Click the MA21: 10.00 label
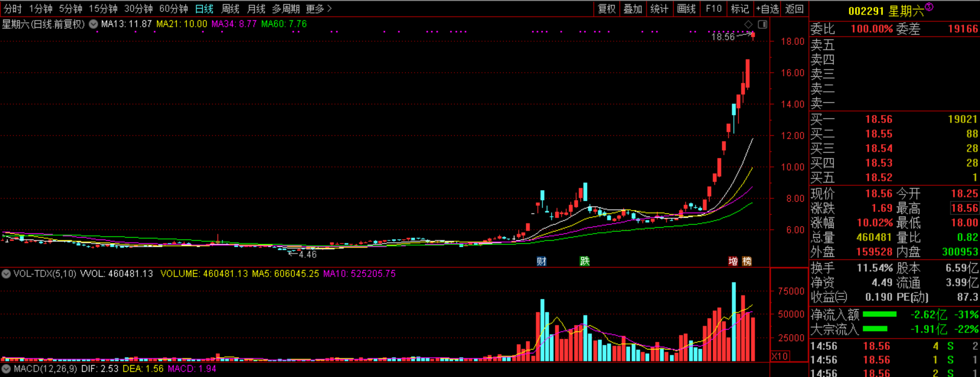 (182, 24)
